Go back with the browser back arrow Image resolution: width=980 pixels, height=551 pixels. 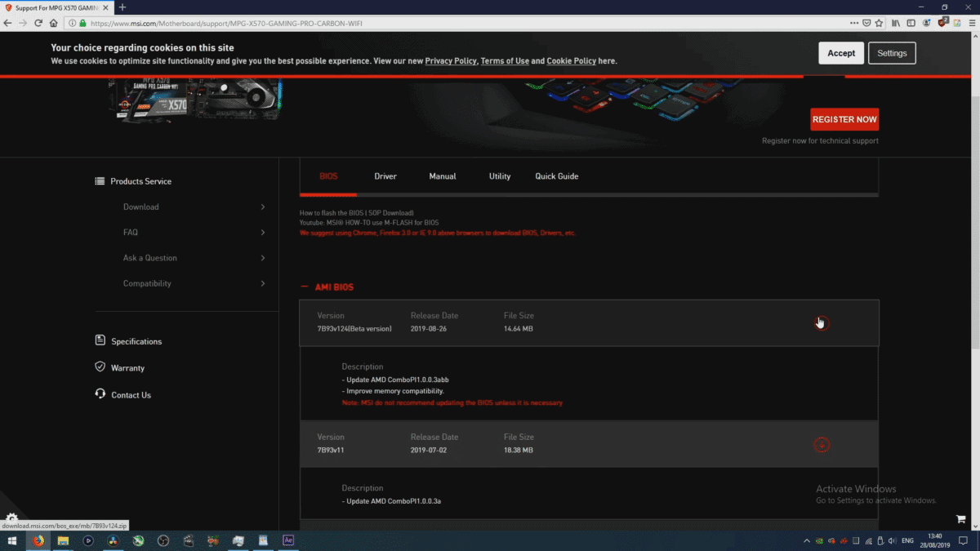click(8, 23)
